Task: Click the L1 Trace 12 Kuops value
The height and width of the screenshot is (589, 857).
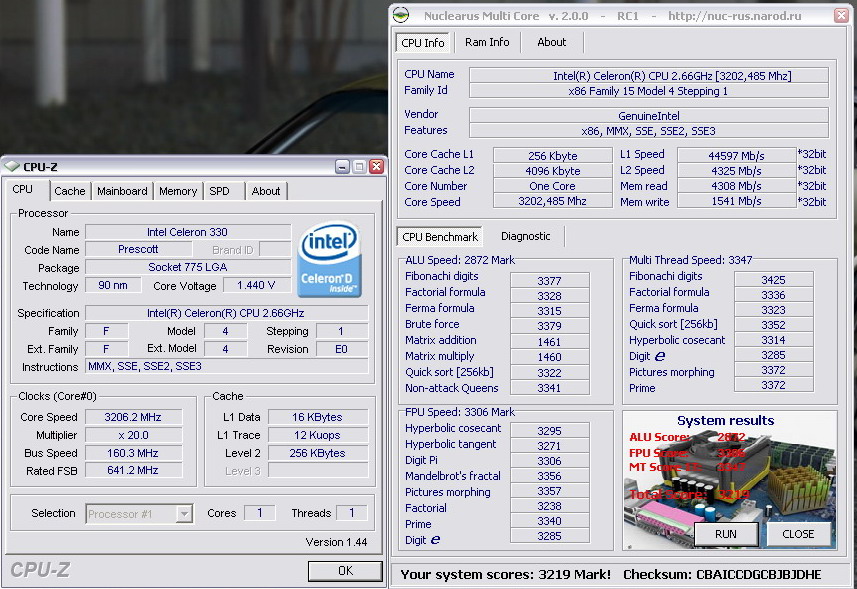Action: tap(317, 435)
